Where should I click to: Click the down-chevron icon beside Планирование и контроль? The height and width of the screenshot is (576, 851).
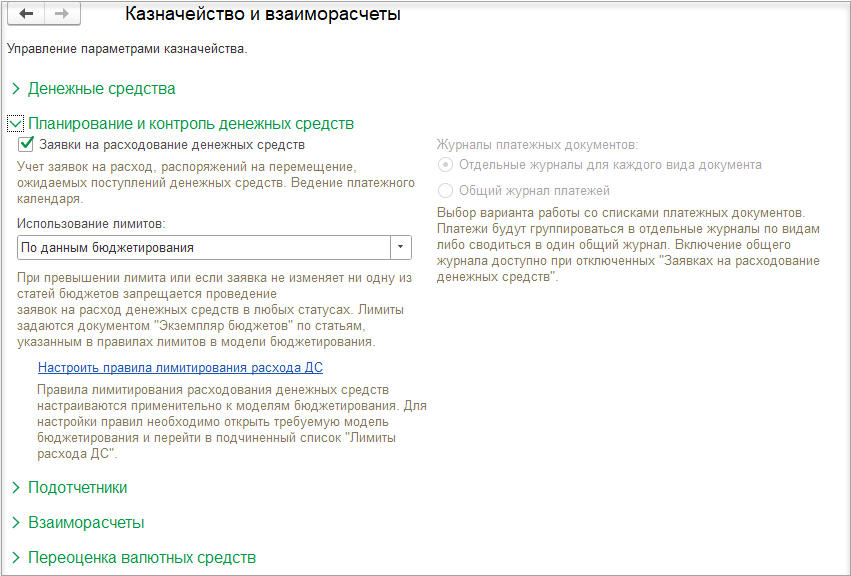[15, 124]
